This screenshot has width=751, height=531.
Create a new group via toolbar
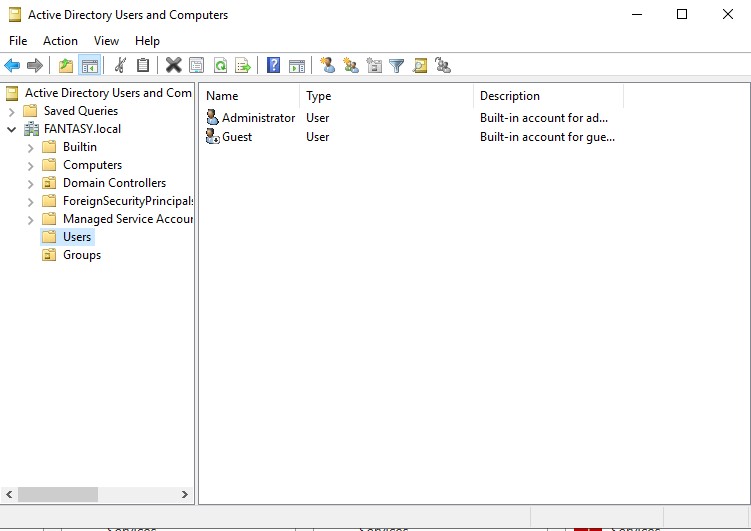point(351,65)
